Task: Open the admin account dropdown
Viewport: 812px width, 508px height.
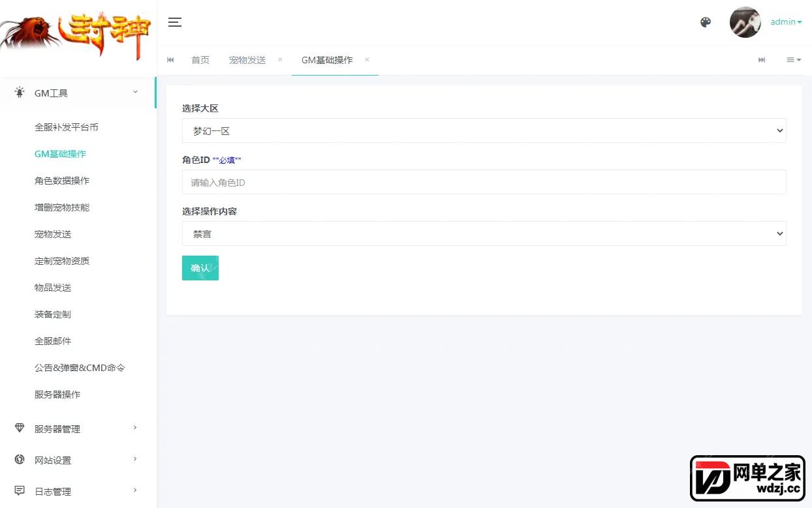Action: tap(786, 22)
